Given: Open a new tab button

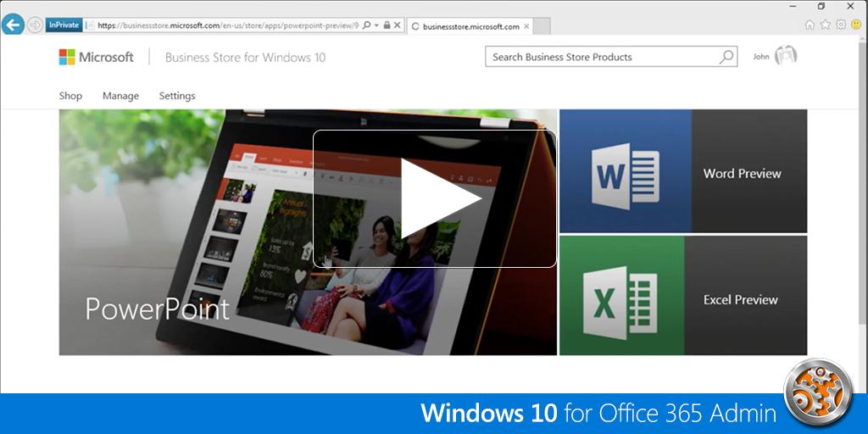Looking at the screenshot, I should (542, 26).
